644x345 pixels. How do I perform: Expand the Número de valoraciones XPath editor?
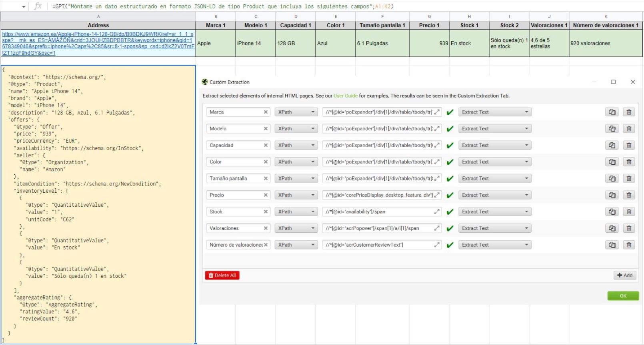(437, 245)
